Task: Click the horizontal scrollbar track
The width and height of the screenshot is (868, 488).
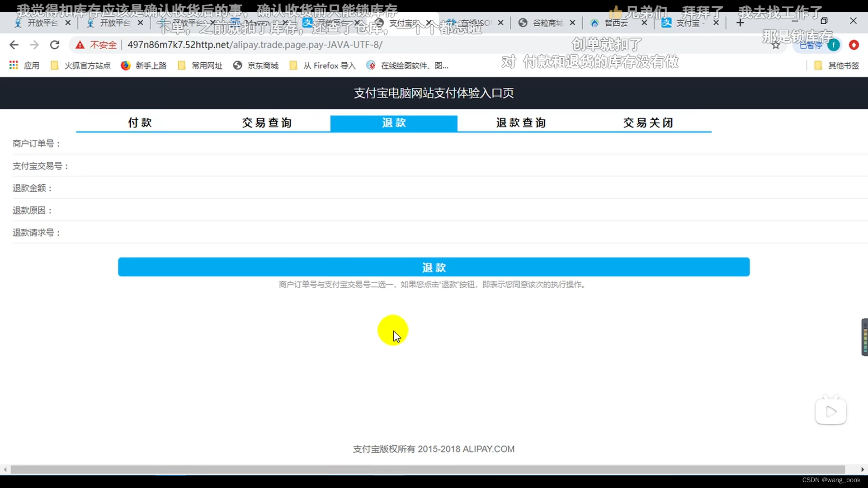Action: (x=428, y=469)
